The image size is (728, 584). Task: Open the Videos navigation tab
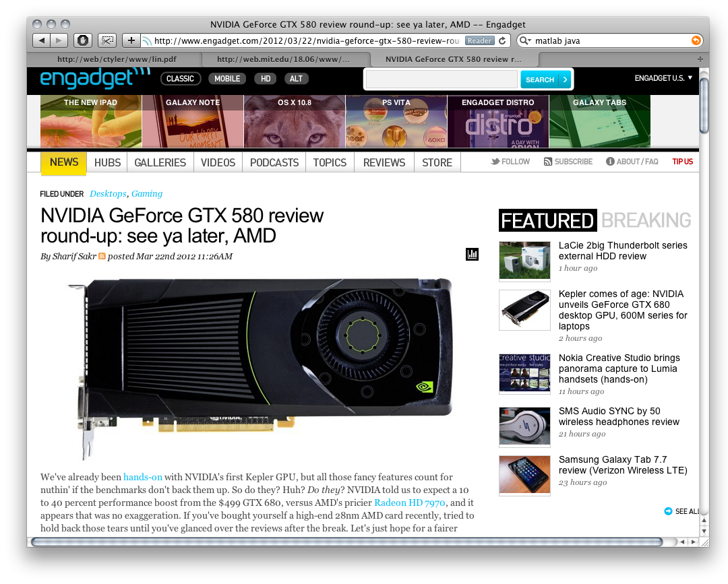(218, 162)
